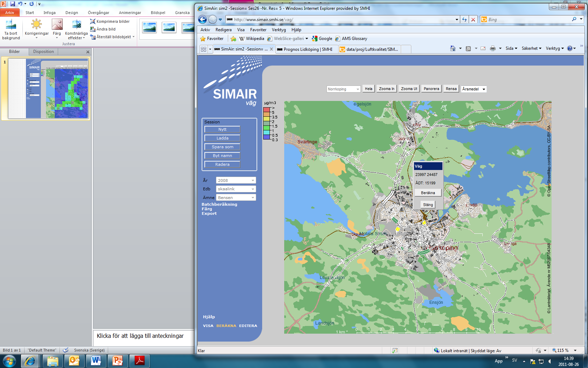Click the PowerPoint notes field
Image resolution: width=588 pixels, height=368 pixels.
(143, 338)
